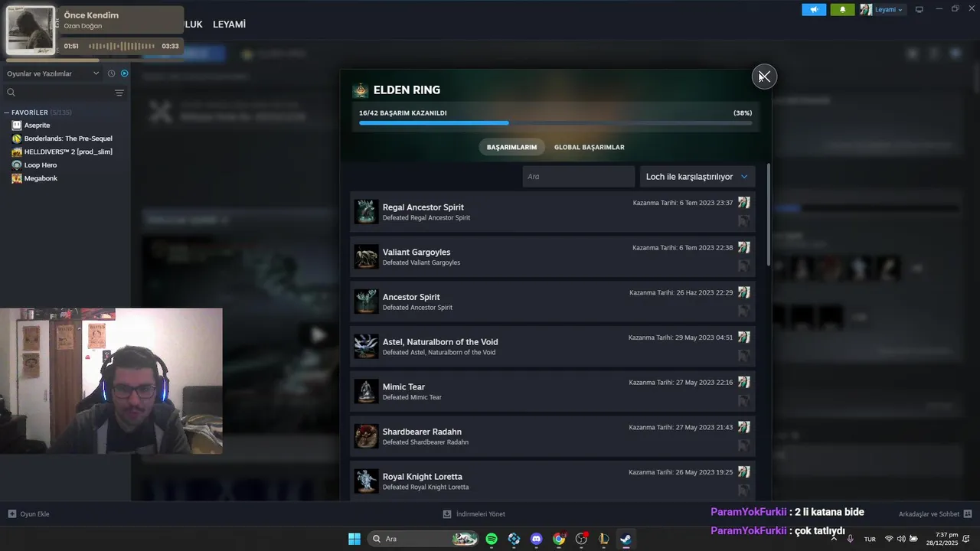
Task: Seek within the music overlay waveform bar
Action: [122, 47]
